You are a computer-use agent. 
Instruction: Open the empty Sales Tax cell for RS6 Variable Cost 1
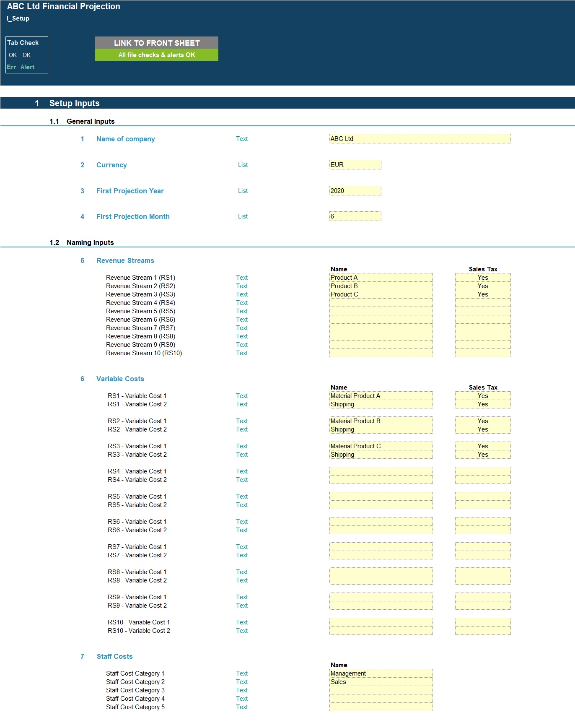pos(483,522)
